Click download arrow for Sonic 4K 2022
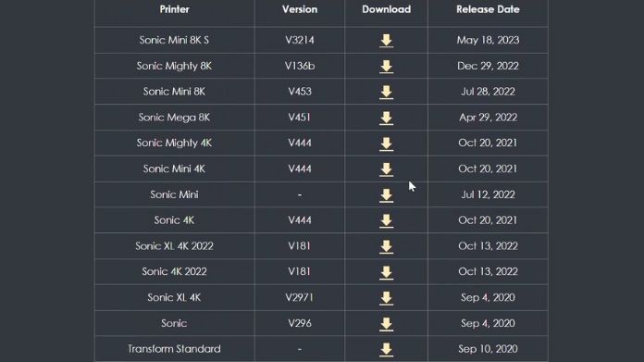 [386, 272]
